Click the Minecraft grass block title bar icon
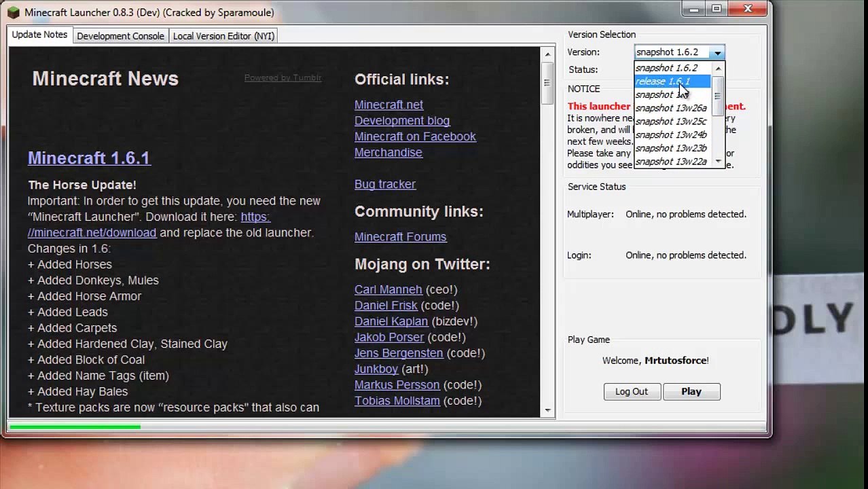The image size is (868, 489). tap(14, 12)
